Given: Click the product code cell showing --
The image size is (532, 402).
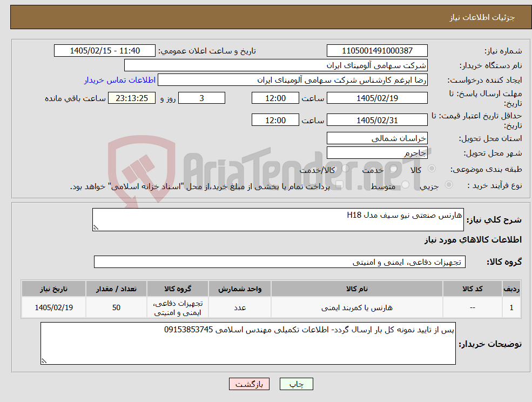Looking at the screenshot, I should pos(472,307).
